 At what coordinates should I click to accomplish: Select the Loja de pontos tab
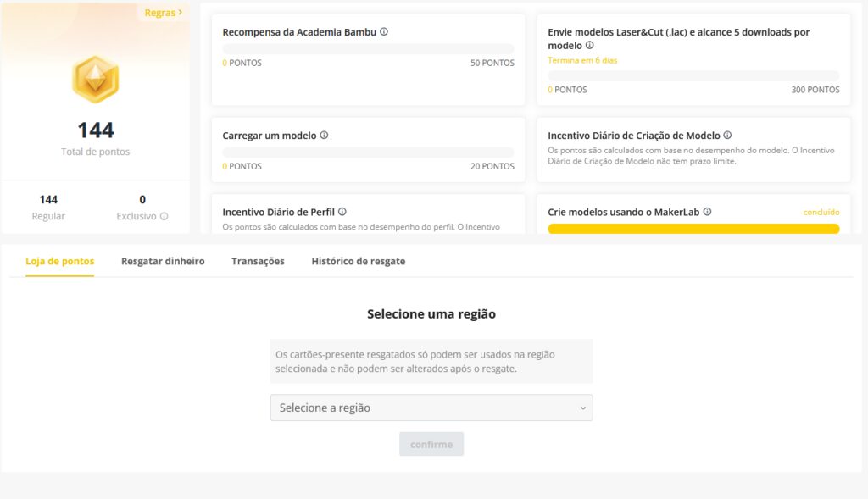60,261
